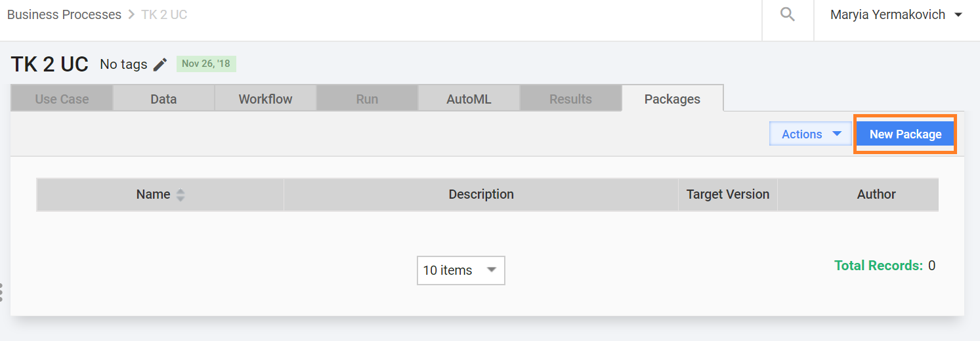The height and width of the screenshot is (341, 980).
Task: Click the pencil icon to edit tags
Action: click(160, 64)
